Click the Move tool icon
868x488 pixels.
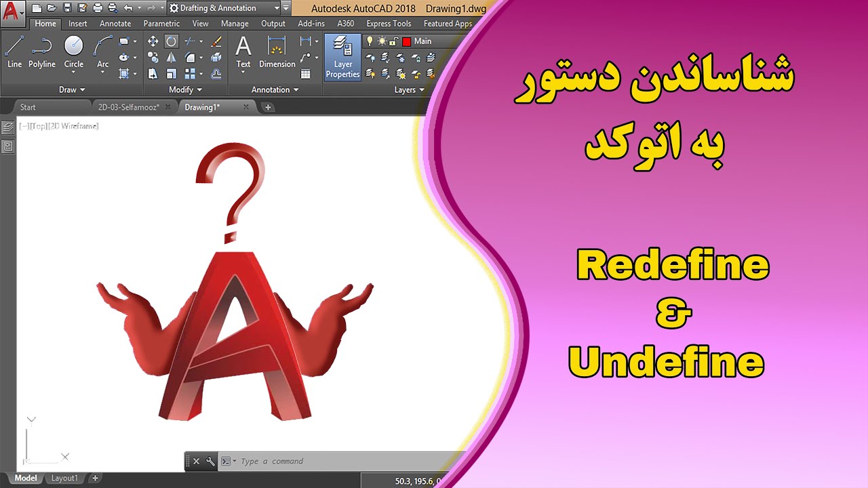(153, 41)
